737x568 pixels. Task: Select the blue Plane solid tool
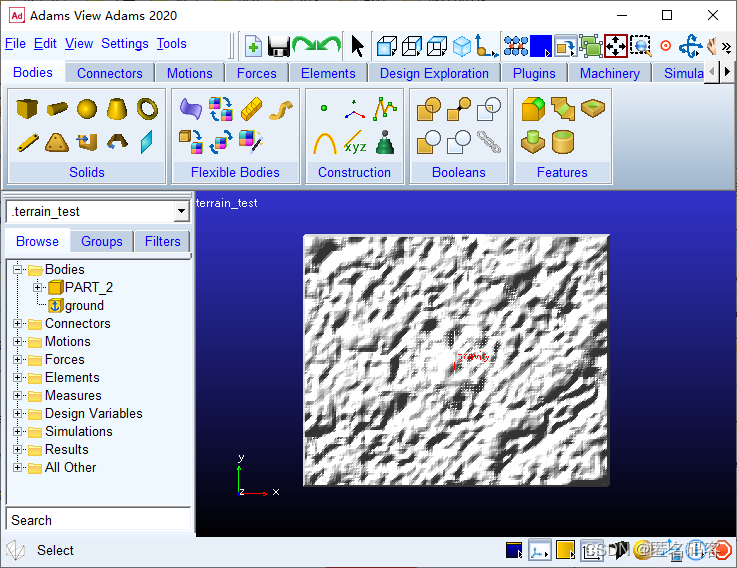[147, 142]
